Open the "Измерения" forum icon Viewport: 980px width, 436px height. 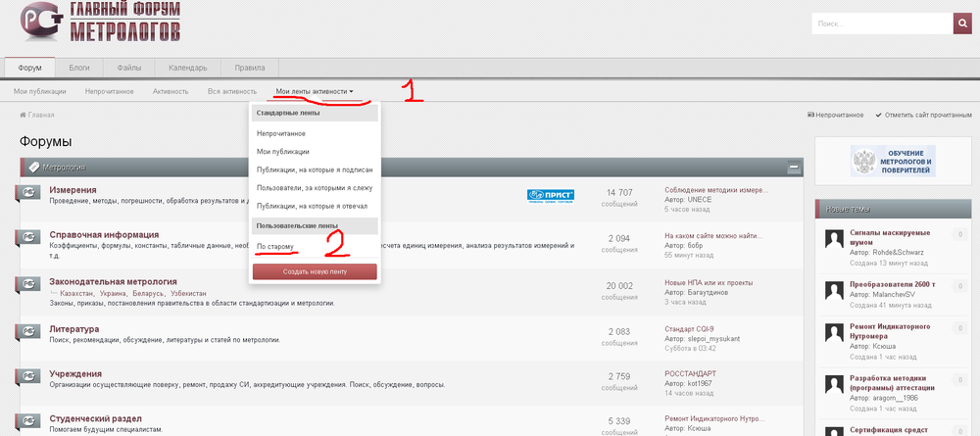pyautogui.click(x=29, y=194)
